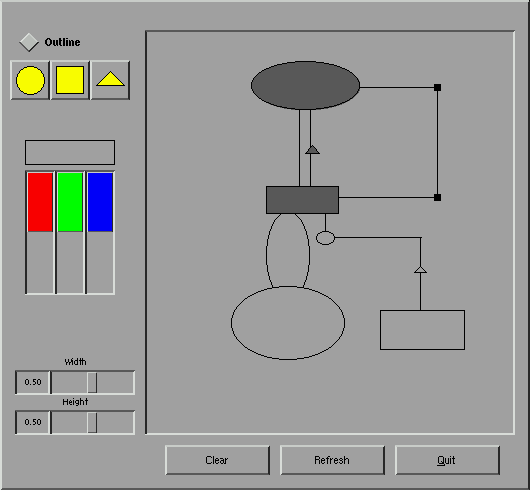530x490 pixels.
Task: Click the small dark triangle on canvas
Action: click(312, 150)
